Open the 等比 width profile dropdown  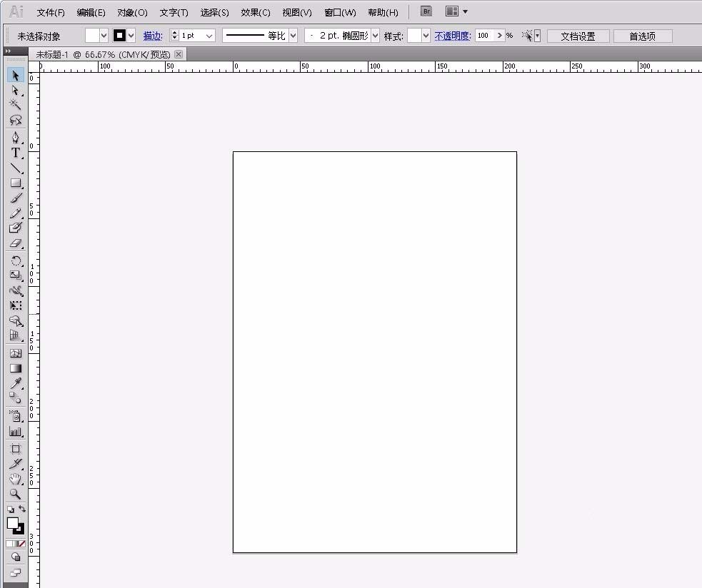[x=293, y=36]
